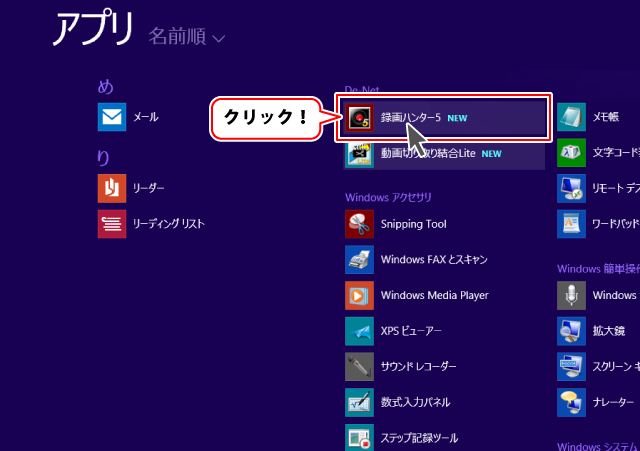This screenshot has width=640, height=451.
Task: Select the Windows システム group header
Action: click(598, 446)
